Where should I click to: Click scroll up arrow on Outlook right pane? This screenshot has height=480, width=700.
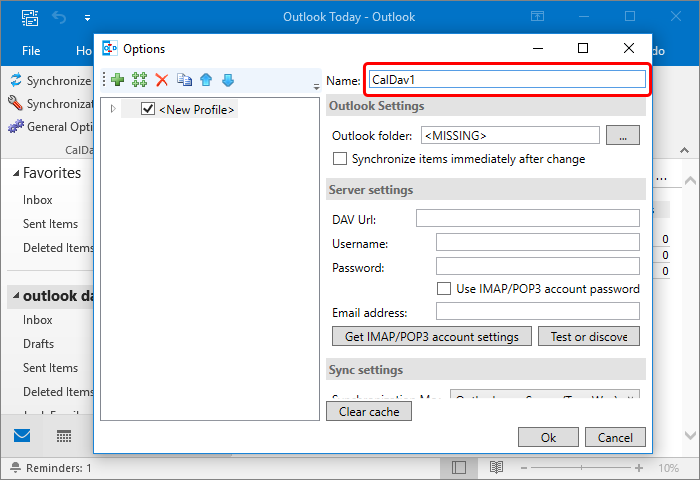coord(690,181)
